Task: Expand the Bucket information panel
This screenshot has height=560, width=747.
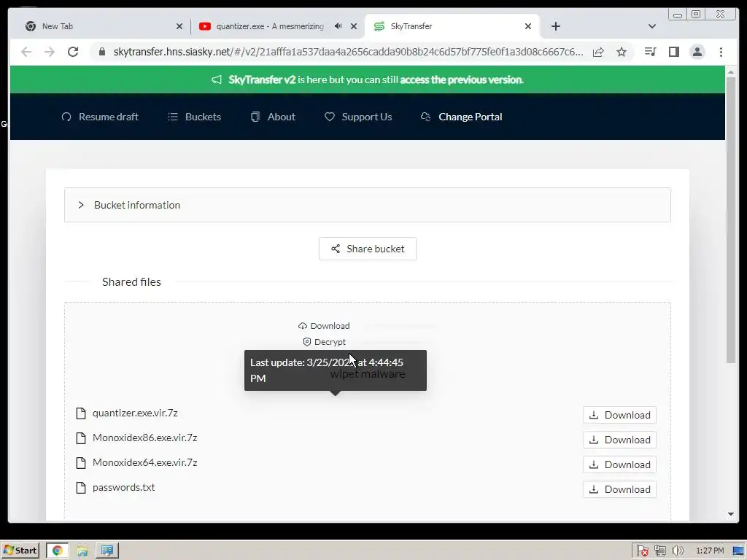Action: click(368, 205)
